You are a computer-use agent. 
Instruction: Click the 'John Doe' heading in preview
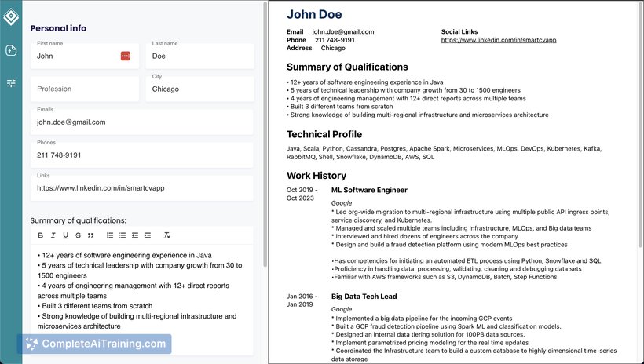pos(314,14)
